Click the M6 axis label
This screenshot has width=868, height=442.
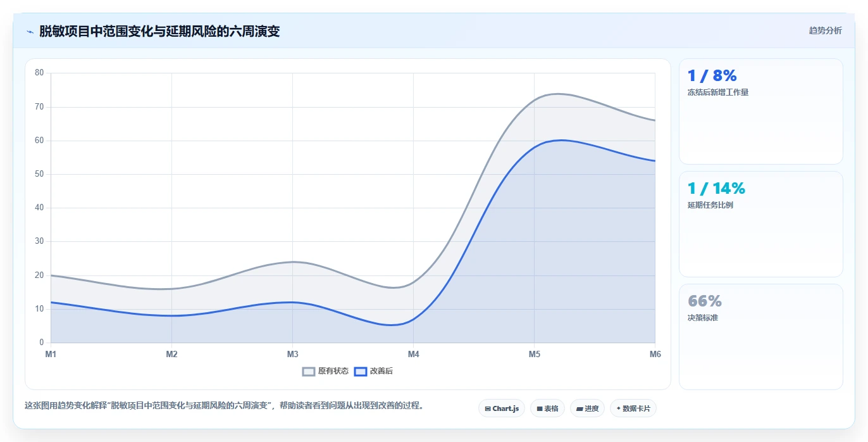click(655, 354)
